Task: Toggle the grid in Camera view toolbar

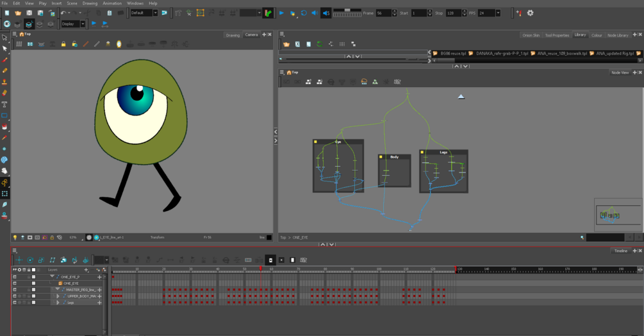Action: pos(19,44)
